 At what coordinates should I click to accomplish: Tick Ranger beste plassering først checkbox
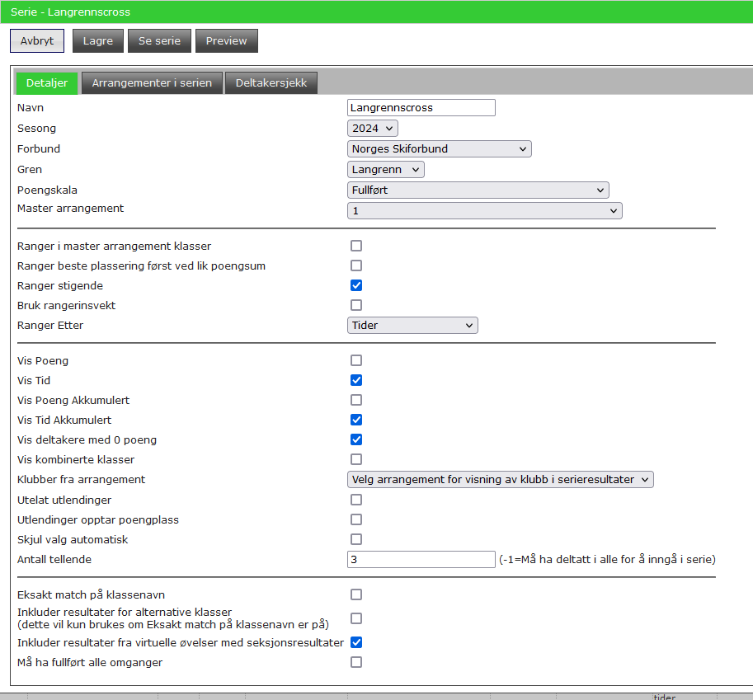[x=356, y=265]
